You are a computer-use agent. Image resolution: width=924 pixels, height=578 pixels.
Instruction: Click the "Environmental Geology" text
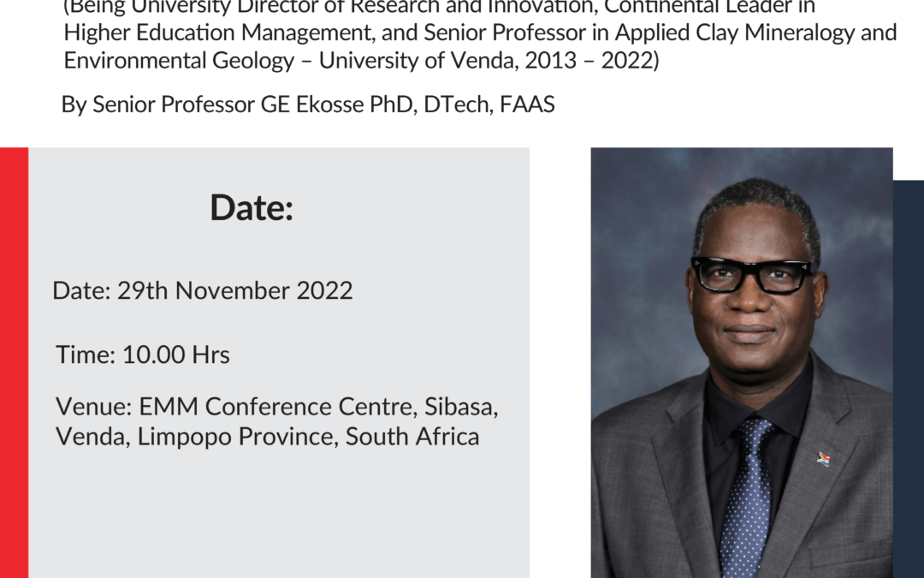[179, 60]
